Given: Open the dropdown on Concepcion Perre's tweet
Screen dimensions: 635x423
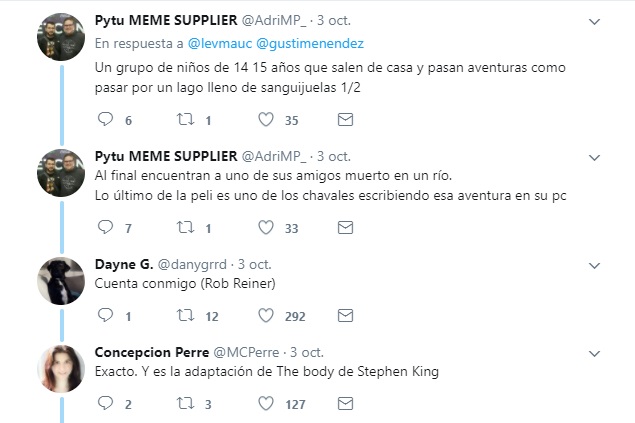Looking at the screenshot, I should (596, 353).
